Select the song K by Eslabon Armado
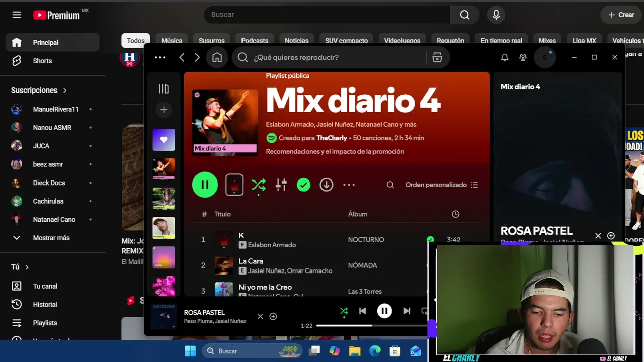This screenshot has height=362, width=644. [241, 235]
